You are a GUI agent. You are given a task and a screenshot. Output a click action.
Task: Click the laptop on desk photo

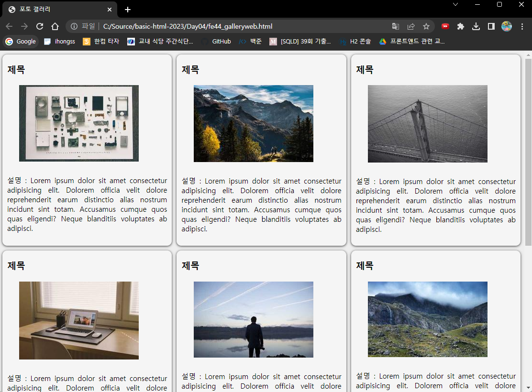coord(79,320)
